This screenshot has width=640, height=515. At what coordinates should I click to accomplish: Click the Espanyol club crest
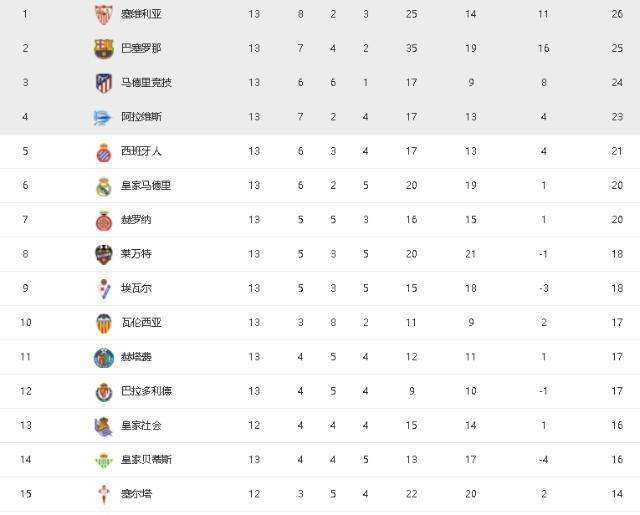(x=104, y=152)
